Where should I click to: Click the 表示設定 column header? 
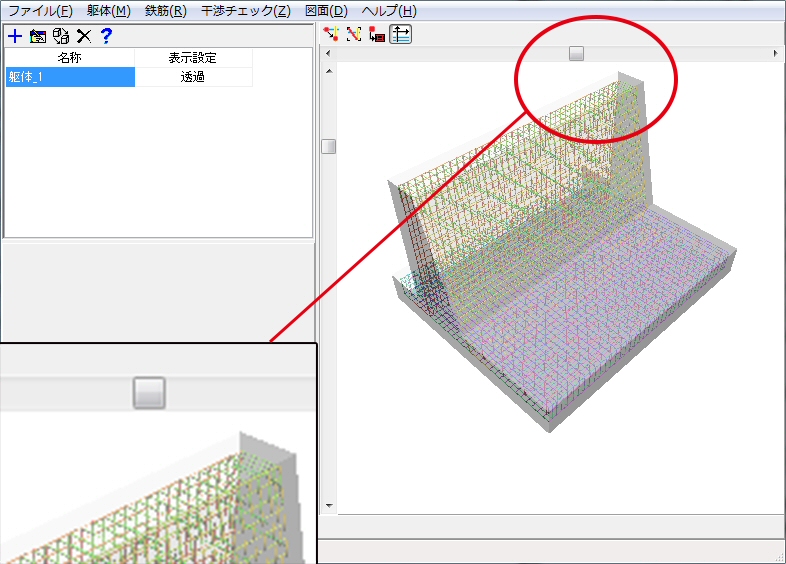click(x=193, y=58)
